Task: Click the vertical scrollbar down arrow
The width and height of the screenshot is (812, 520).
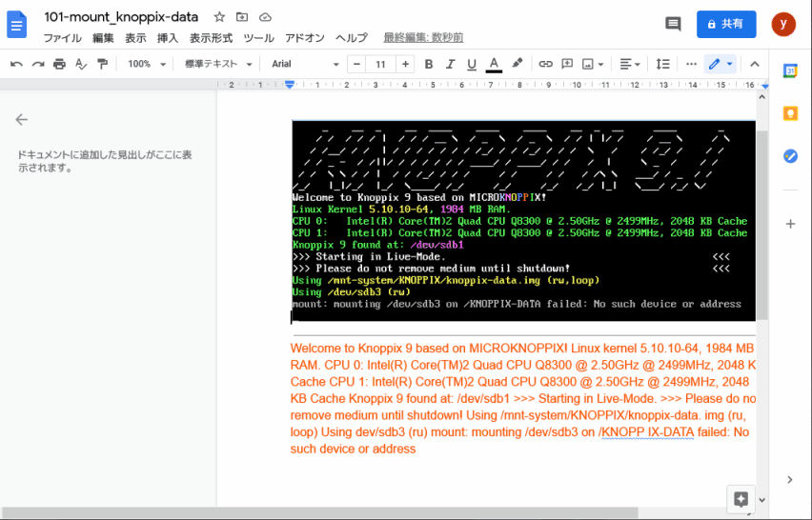Action: [761, 500]
